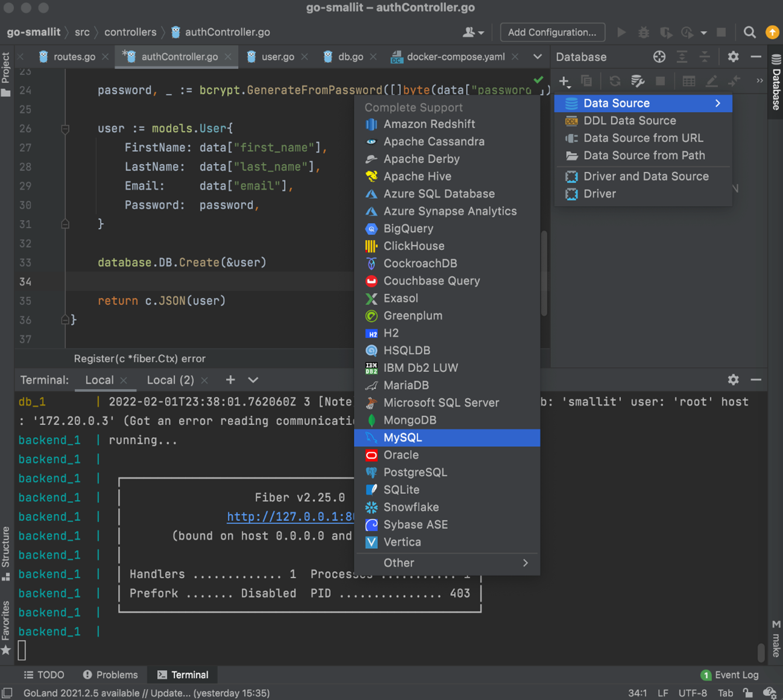Click the globe target icon in Database header
Viewport: 783px width, 700px height.
[x=659, y=57]
